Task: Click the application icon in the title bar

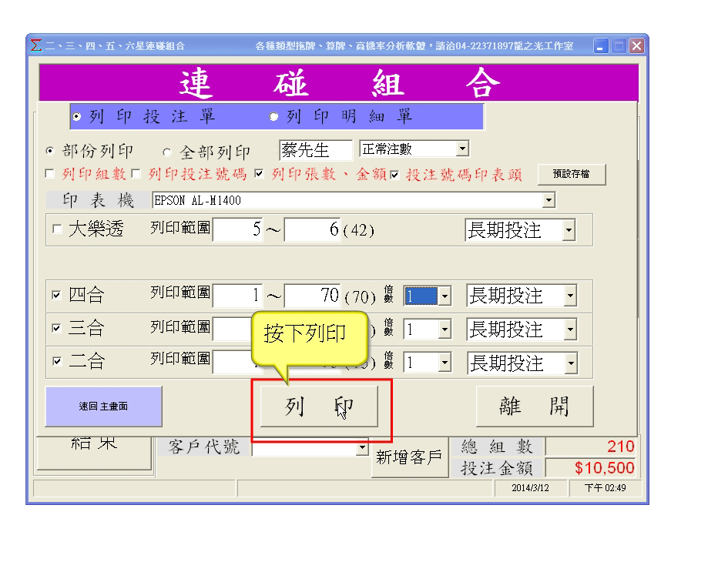Action: [x=35, y=46]
